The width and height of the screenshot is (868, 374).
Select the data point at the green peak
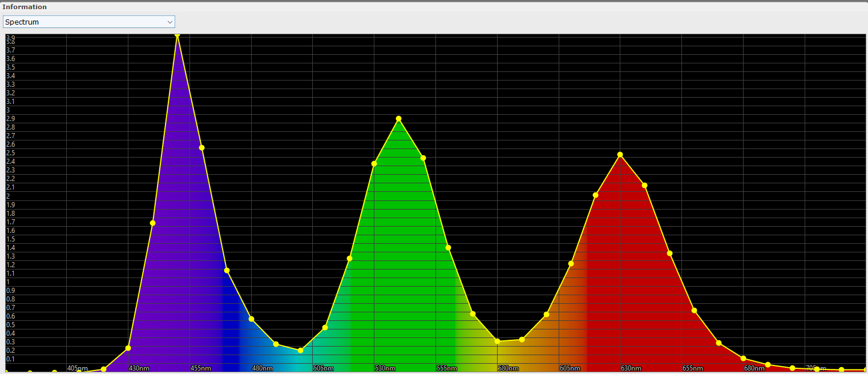click(399, 119)
